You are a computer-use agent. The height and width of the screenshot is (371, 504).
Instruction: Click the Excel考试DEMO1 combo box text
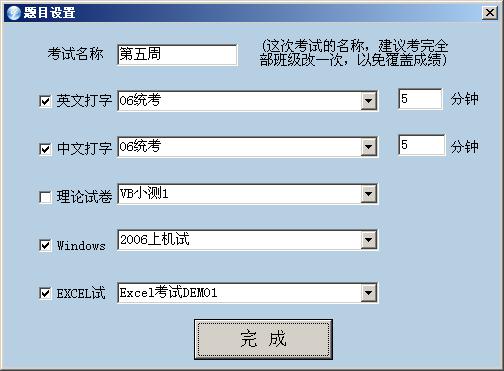168,293
